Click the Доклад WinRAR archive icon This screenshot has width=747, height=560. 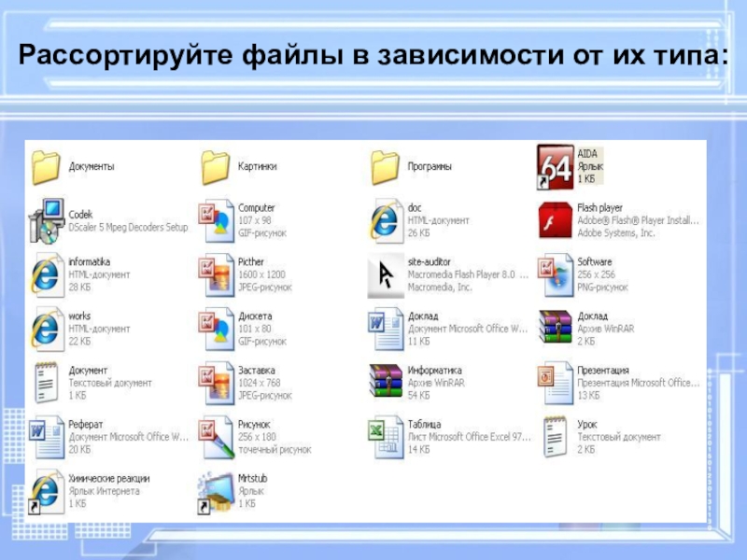[x=555, y=328]
